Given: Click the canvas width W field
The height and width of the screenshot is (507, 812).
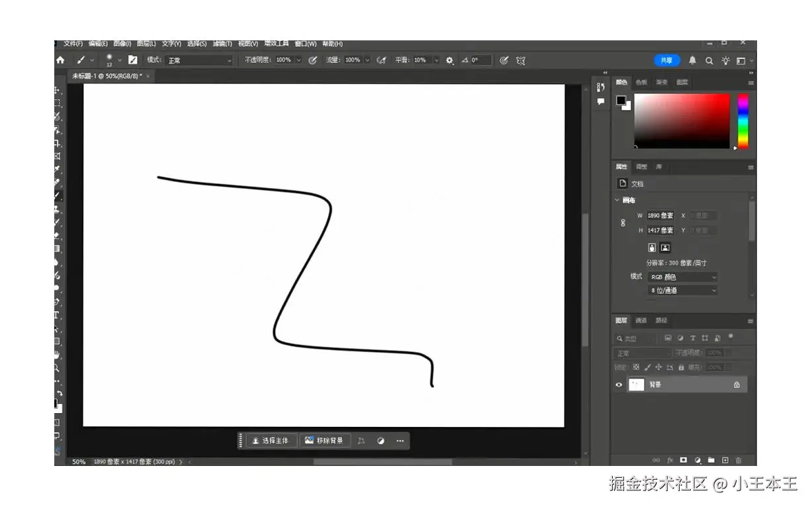Looking at the screenshot, I should pyautogui.click(x=660, y=216).
